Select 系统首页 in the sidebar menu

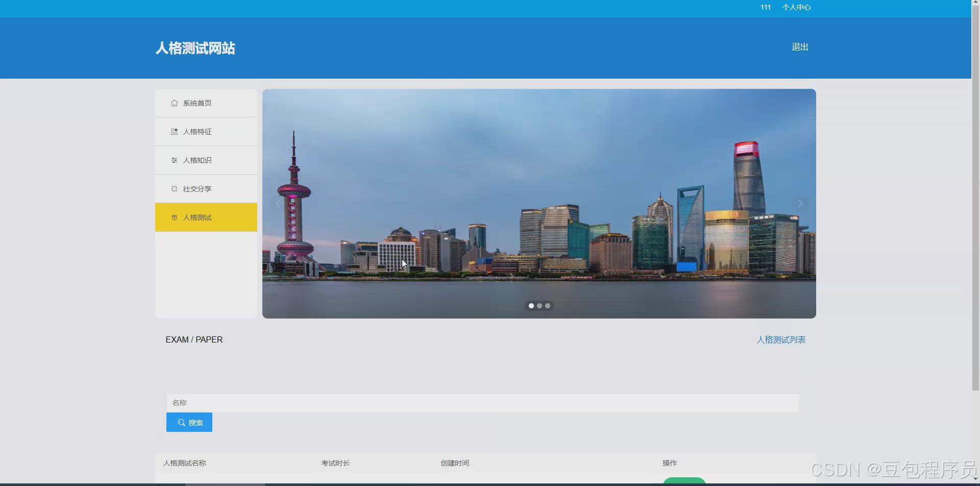pos(197,103)
